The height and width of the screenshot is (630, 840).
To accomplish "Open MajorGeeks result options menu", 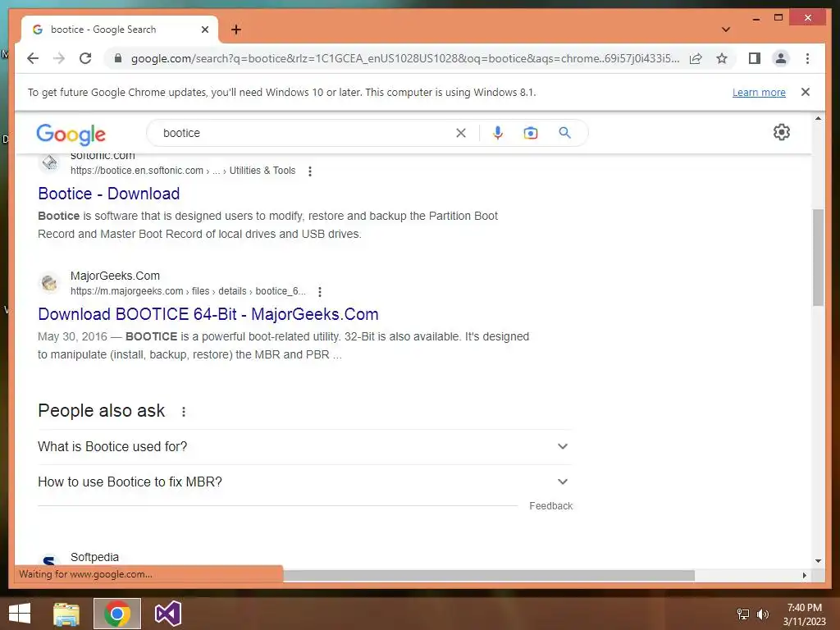I will (x=320, y=291).
